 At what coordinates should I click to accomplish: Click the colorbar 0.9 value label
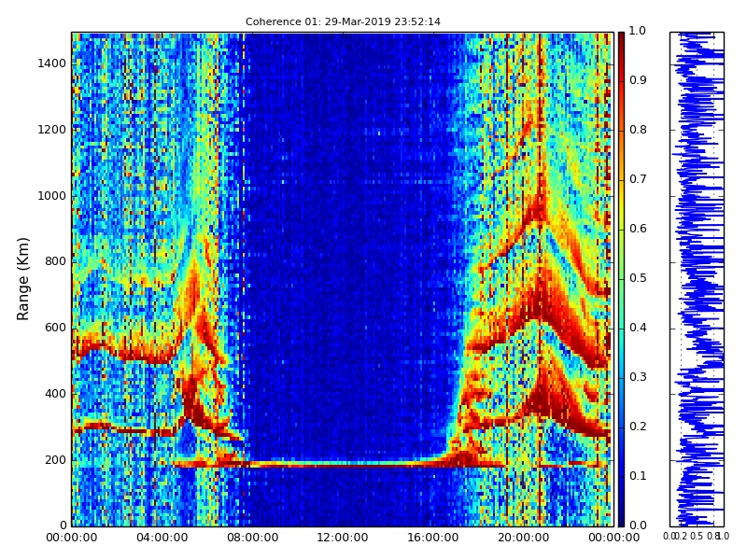point(638,80)
